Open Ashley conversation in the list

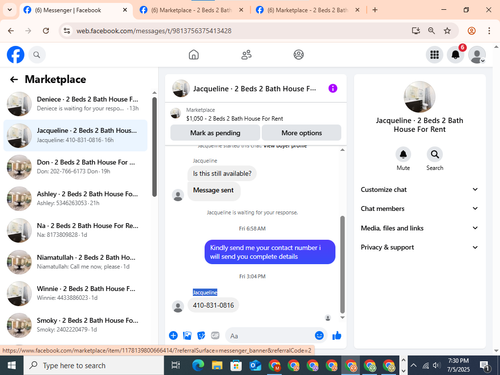75,198
